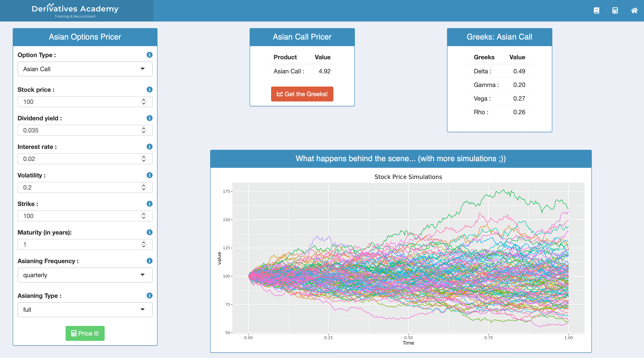Go to home via house icon
644x358 pixels.
(634, 11)
